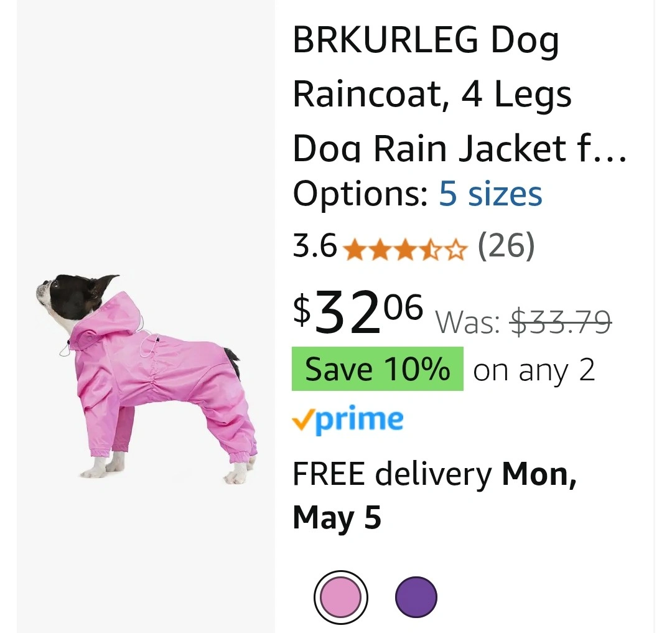Click the 'on any 2' promotion text
The image size is (672, 633).
coord(534,370)
